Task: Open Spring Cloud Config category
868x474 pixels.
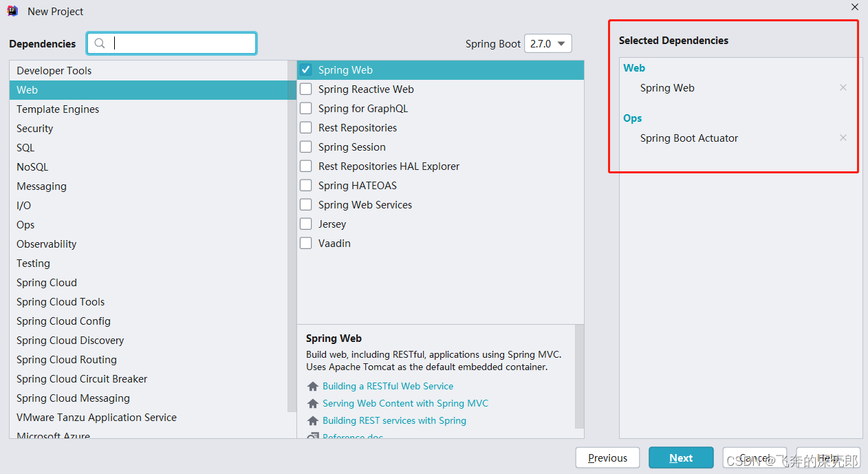Action: [x=149, y=321]
